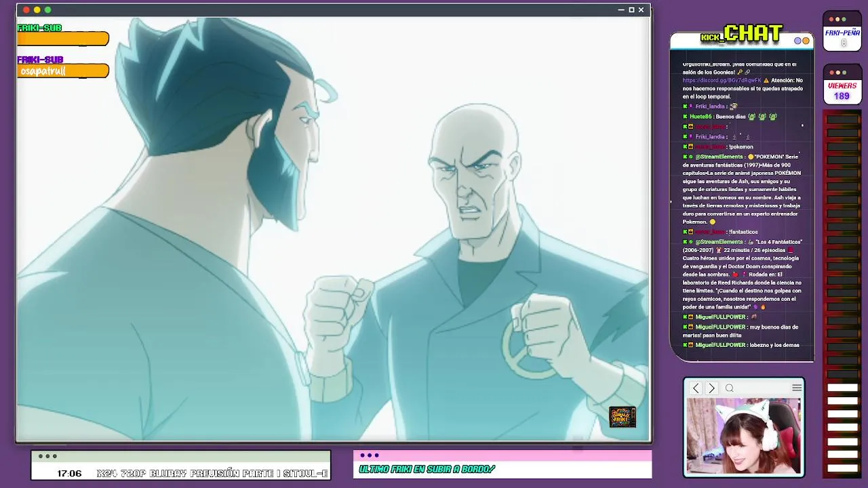Image resolution: width=868 pixels, height=488 pixels.
Task: Click the watermark logo on video
Action: [x=622, y=417]
